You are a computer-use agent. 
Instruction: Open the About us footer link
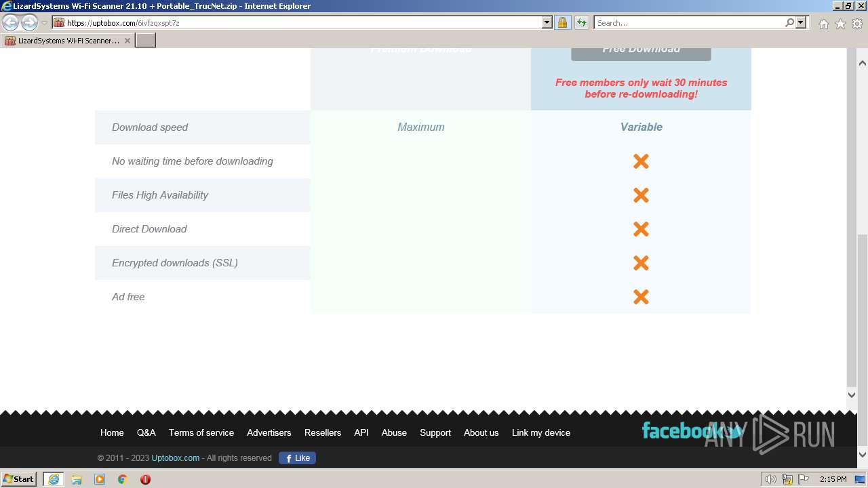click(481, 432)
